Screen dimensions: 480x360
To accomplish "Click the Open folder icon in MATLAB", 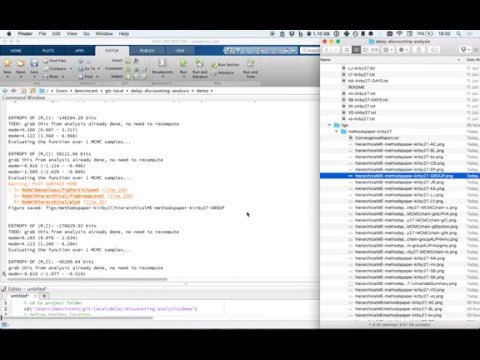I will click(x=21, y=63).
